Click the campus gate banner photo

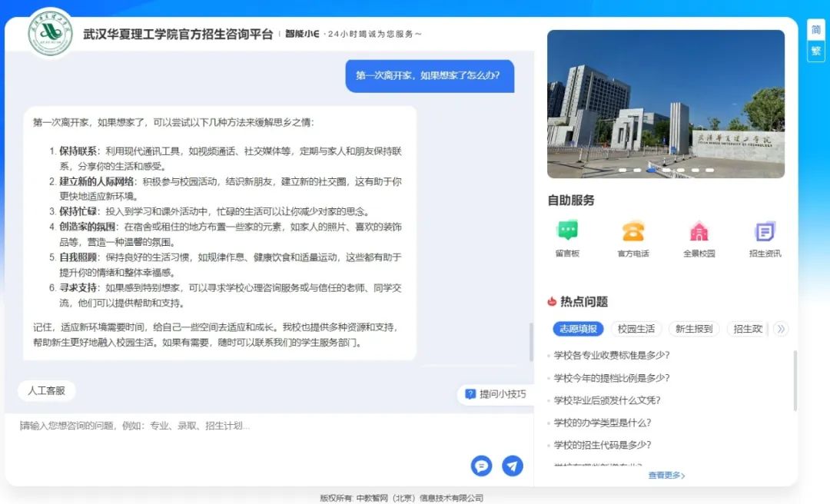(x=666, y=104)
